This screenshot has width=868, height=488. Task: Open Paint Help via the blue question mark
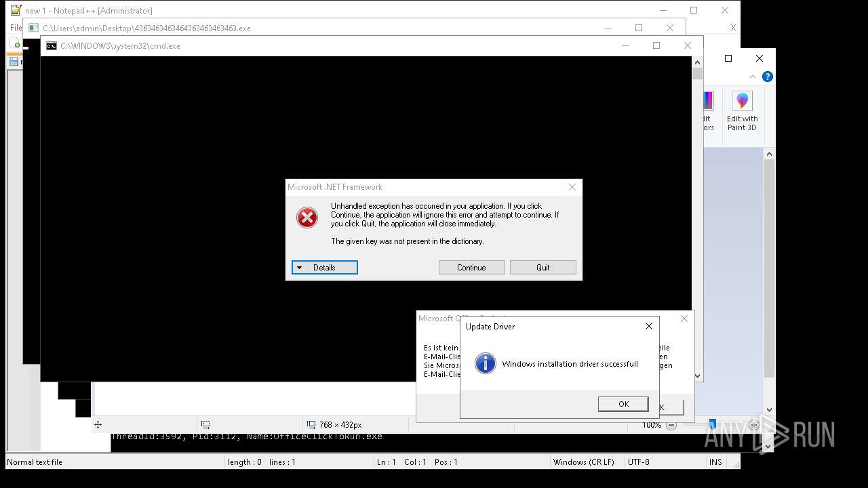click(767, 77)
